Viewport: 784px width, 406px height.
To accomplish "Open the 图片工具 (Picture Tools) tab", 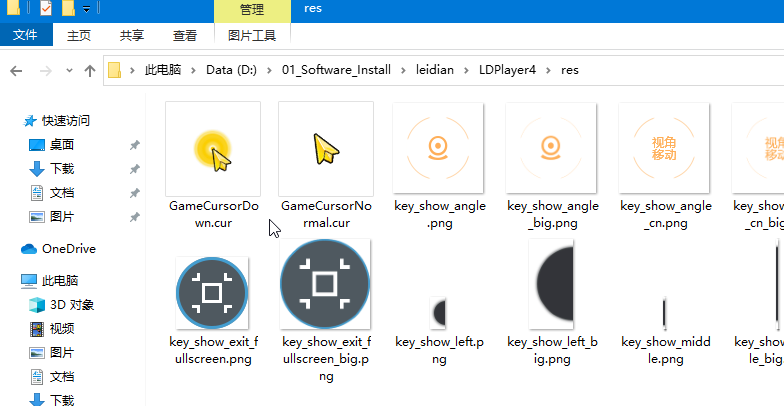I will coord(252,35).
